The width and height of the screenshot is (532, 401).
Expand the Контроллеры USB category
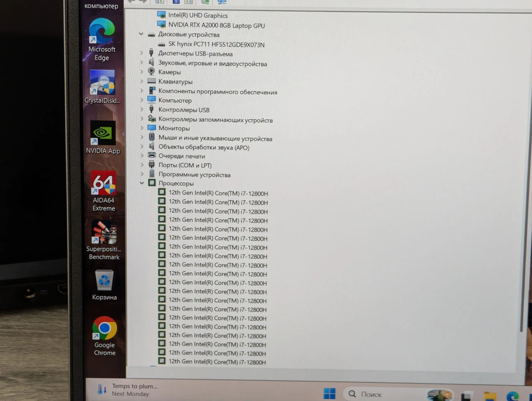(x=142, y=109)
